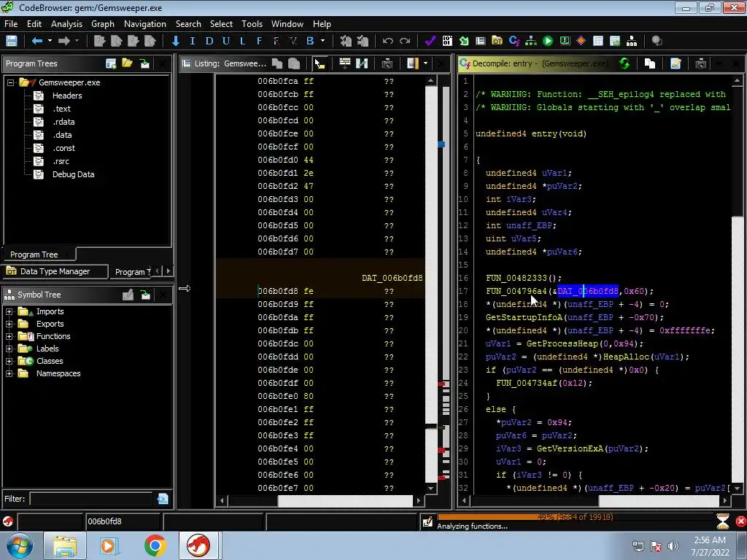The image size is (747, 560).
Task: Click the small icon right of the Symbol Tree filter
Action: click(163, 499)
